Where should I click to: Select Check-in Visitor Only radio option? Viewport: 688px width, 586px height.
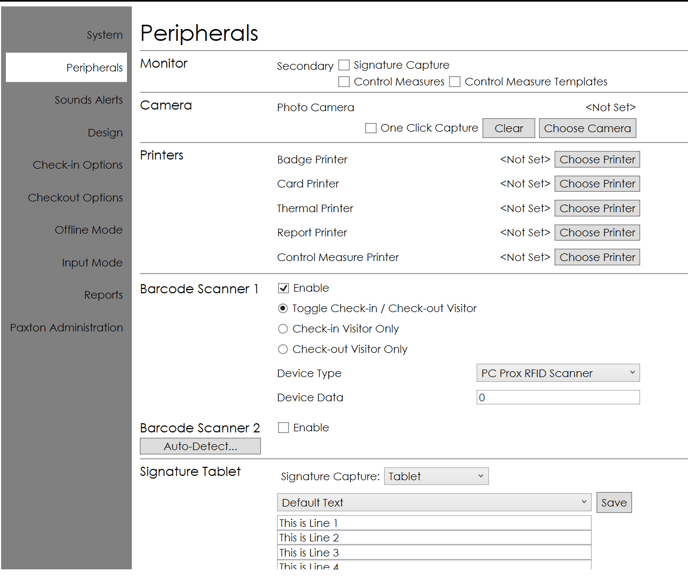point(283,329)
